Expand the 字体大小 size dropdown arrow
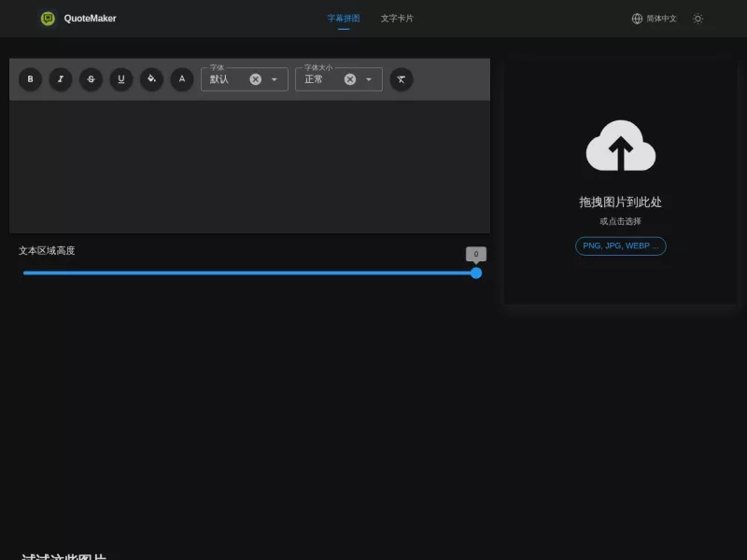Image resolution: width=747 pixels, height=560 pixels. pos(369,79)
